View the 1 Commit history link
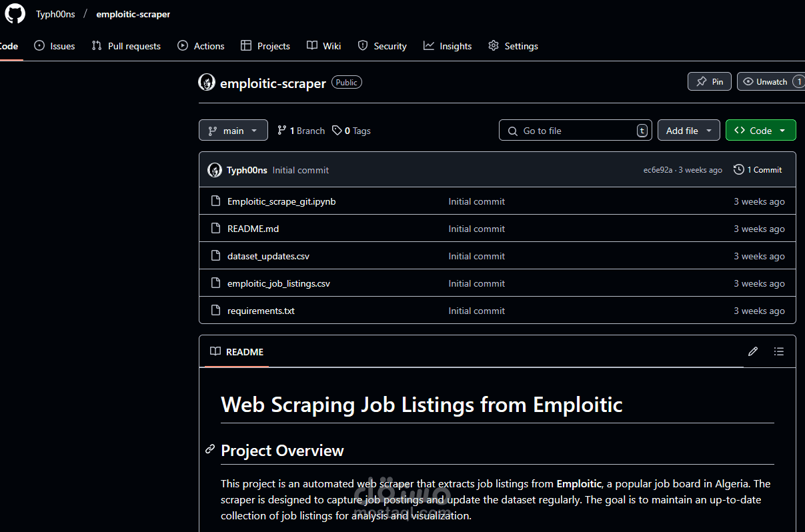 [758, 170]
